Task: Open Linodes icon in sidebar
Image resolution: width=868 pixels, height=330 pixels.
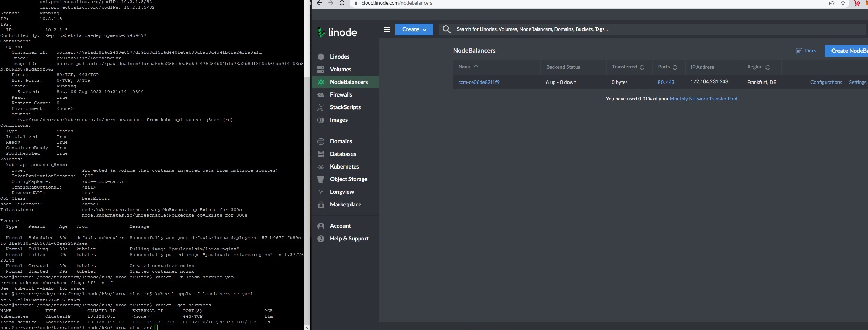Action: point(321,57)
